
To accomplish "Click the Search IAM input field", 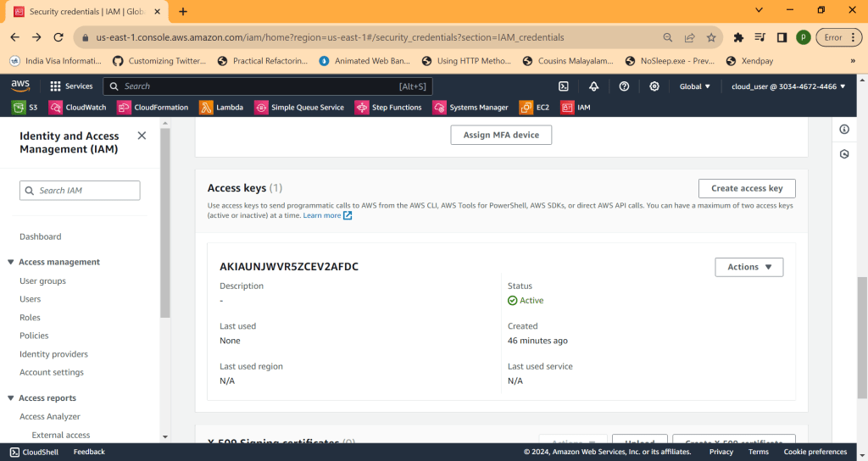I will (x=81, y=191).
